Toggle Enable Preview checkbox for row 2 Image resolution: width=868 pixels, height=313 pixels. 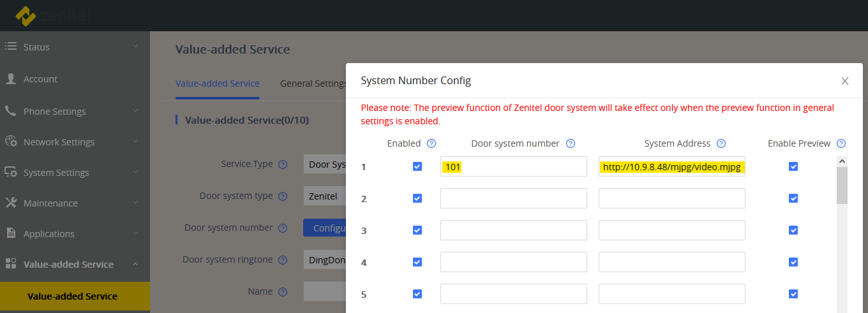click(x=793, y=198)
